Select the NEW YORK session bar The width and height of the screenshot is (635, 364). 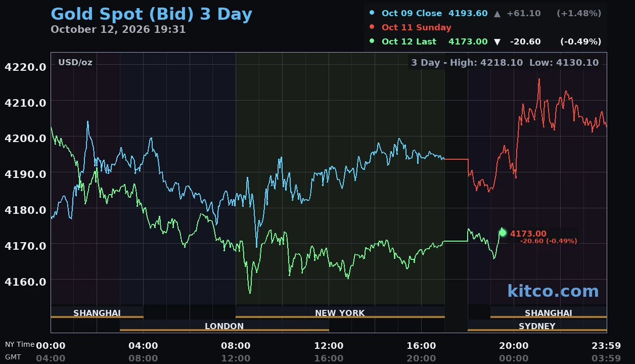pos(340,313)
